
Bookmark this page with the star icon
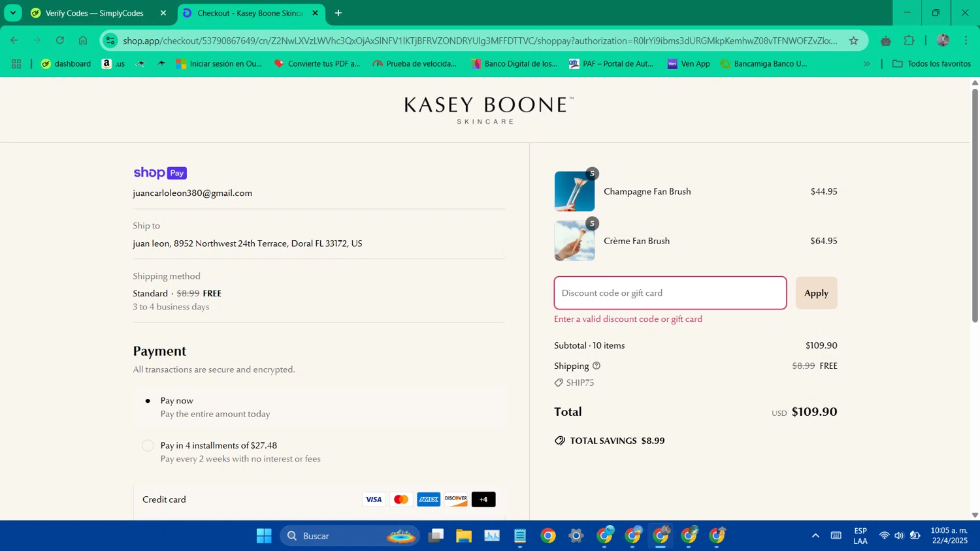click(853, 40)
